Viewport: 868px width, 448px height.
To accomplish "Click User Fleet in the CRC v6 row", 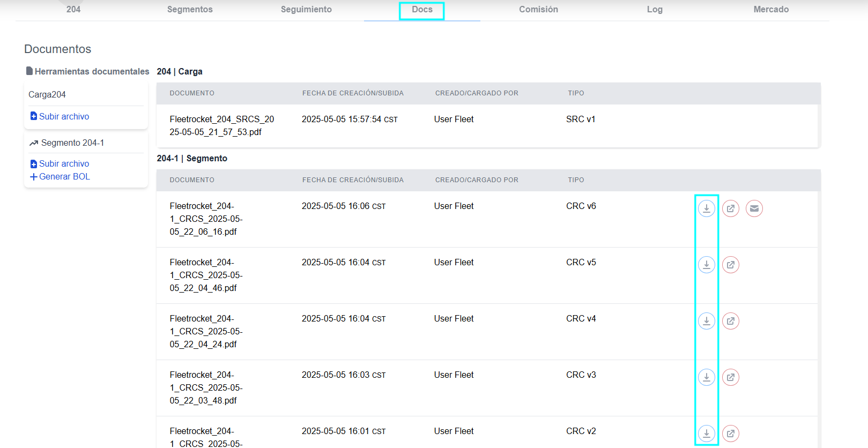I will (454, 206).
